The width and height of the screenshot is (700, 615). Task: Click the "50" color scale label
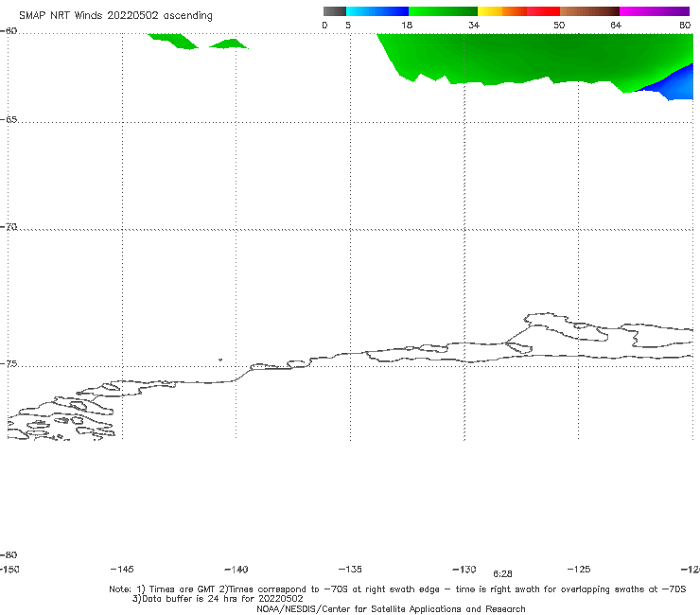(559, 25)
